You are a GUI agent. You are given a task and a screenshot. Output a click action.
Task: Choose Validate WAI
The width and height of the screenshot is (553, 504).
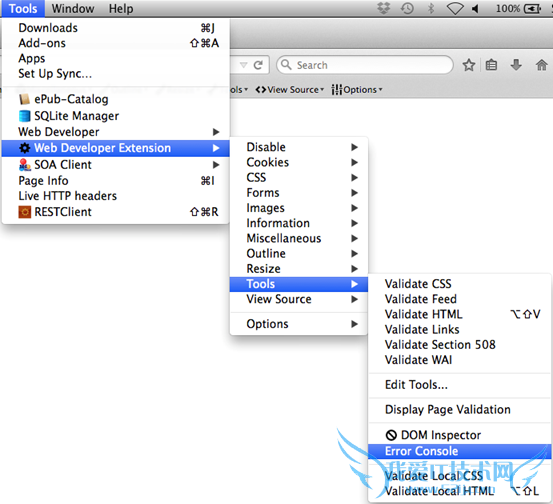coord(460,360)
